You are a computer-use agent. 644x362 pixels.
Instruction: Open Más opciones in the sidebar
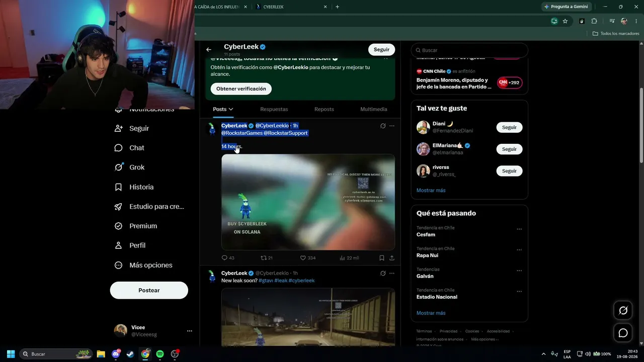[x=143, y=265]
